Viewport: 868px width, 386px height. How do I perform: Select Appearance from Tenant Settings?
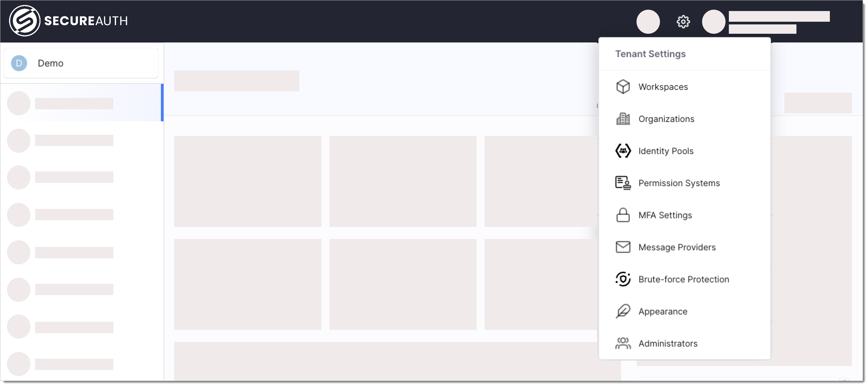(x=663, y=311)
